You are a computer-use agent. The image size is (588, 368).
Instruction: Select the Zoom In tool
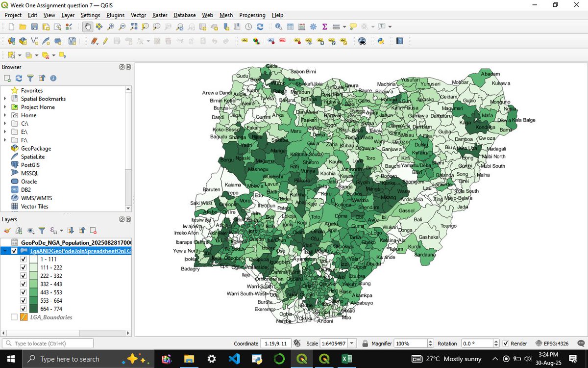[109, 27]
